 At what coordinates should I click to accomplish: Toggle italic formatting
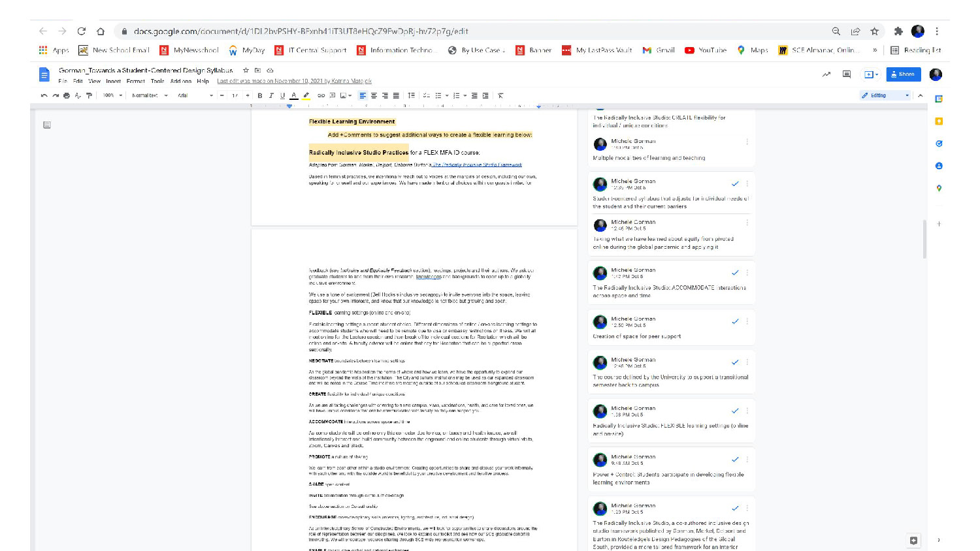[x=271, y=95]
